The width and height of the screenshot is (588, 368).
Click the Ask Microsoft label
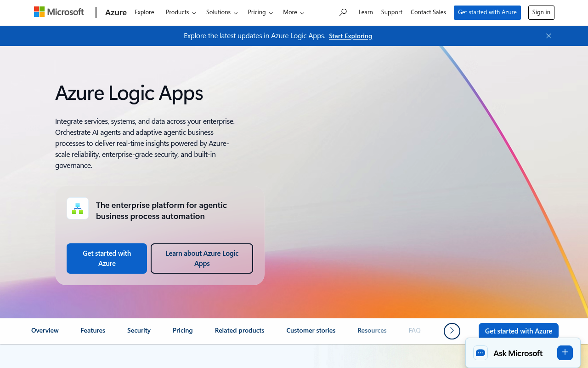tap(518, 353)
